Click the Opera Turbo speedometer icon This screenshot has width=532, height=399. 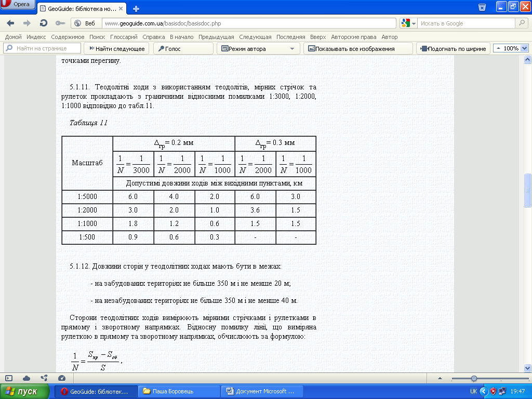pyautogui.click(x=62, y=378)
